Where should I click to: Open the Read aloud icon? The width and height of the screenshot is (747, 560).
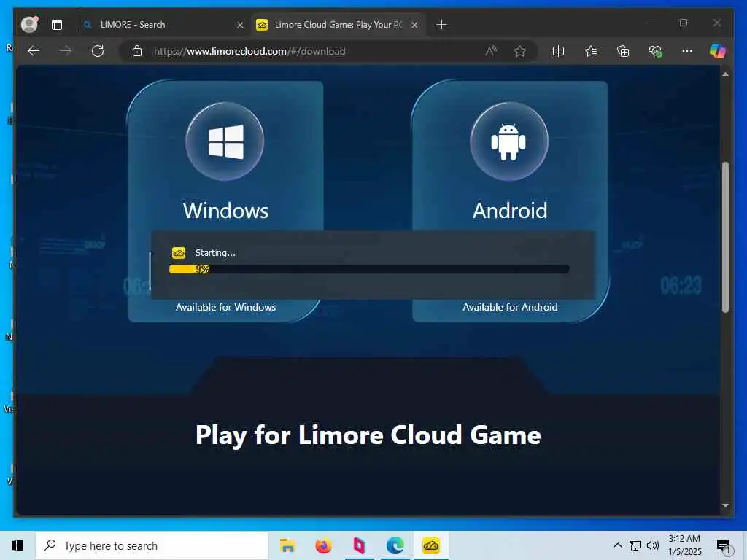[x=491, y=51]
